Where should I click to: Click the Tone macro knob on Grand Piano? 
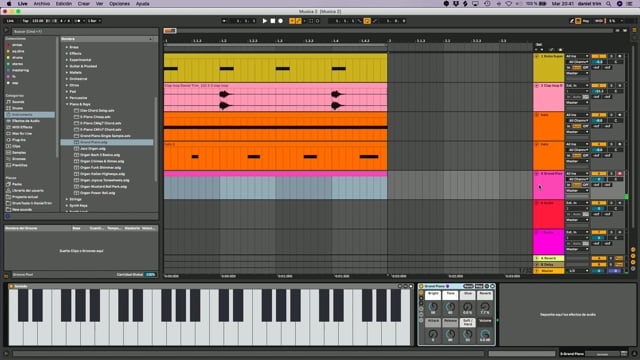450,307
